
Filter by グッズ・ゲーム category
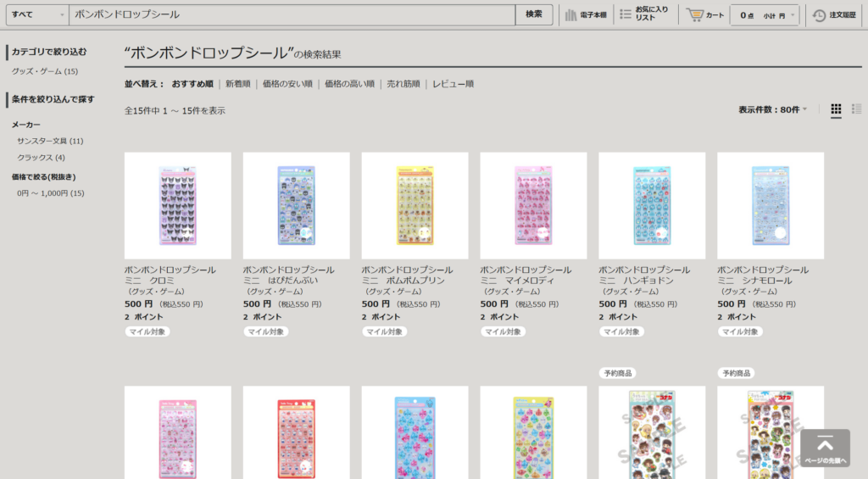click(44, 71)
